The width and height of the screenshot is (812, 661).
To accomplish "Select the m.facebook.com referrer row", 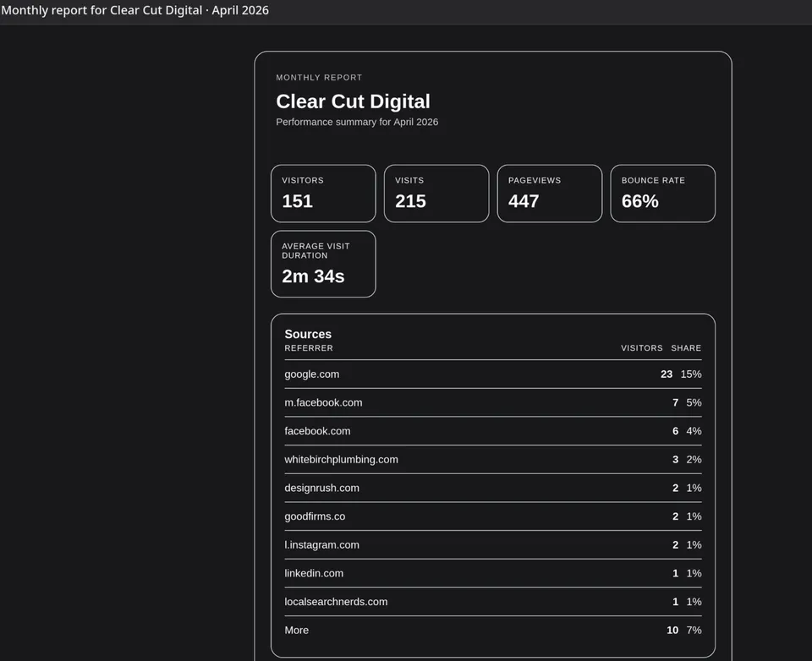I will tap(493, 402).
